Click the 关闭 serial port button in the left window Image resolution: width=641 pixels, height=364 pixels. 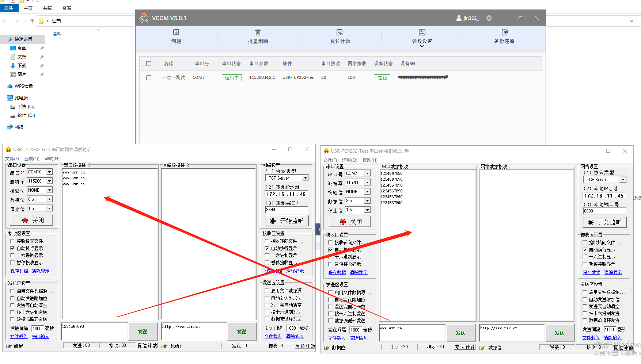tap(32, 220)
